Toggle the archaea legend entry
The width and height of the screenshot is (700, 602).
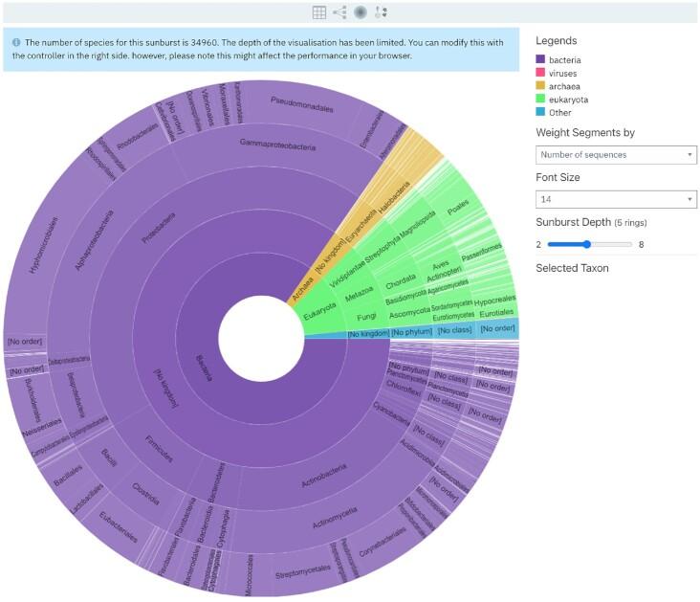(565, 86)
